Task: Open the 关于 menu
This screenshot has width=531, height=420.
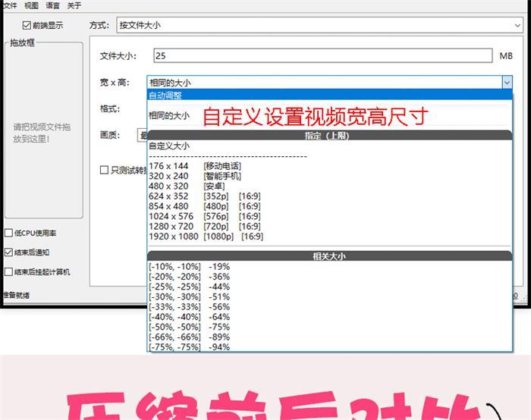Action: tap(74, 5)
